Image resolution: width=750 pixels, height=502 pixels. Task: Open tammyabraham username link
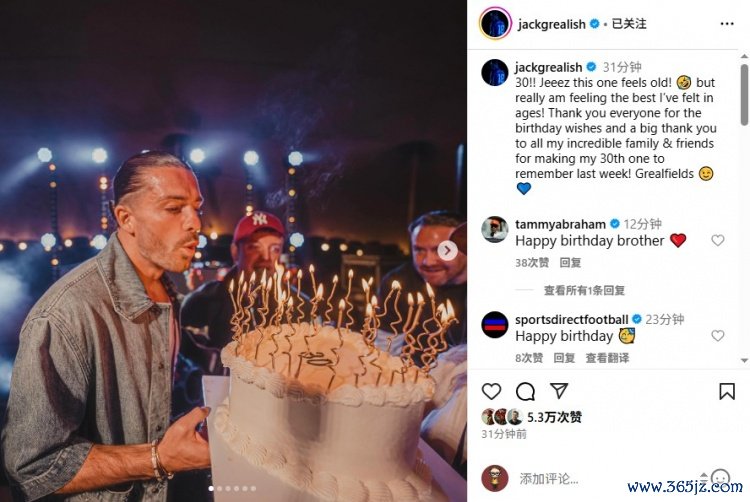tap(560, 224)
